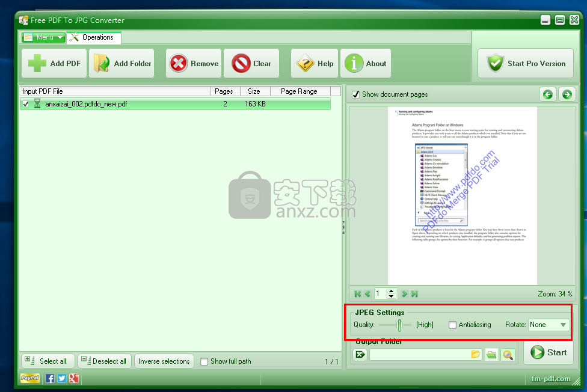587x392 pixels.
Task: Click Start Pro Version
Action: 526,63
